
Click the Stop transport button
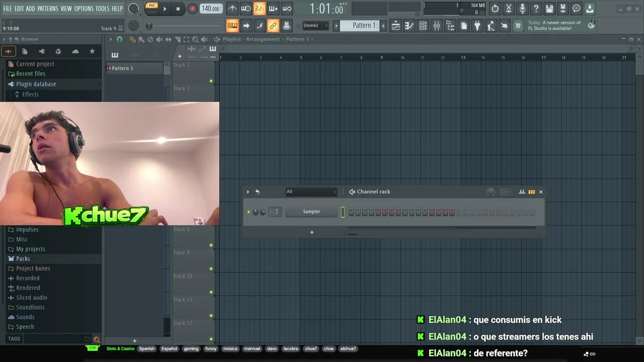[x=178, y=9]
